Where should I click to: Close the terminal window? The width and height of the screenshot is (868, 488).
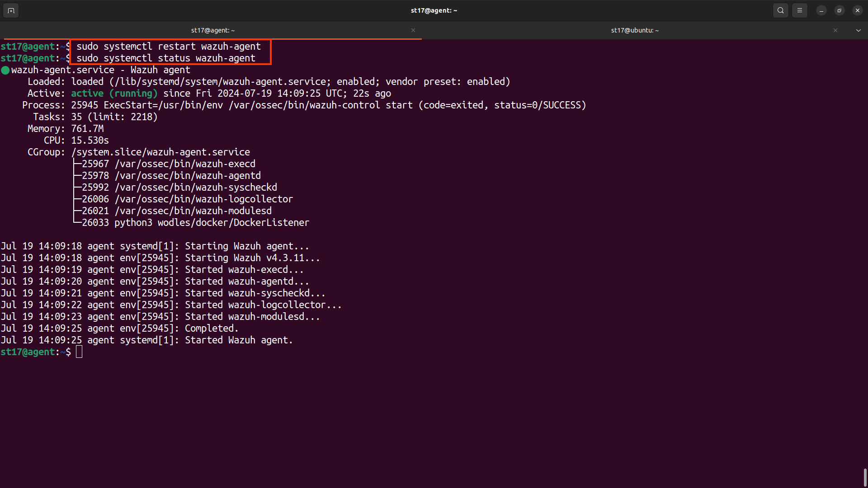pyautogui.click(x=858, y=10)
